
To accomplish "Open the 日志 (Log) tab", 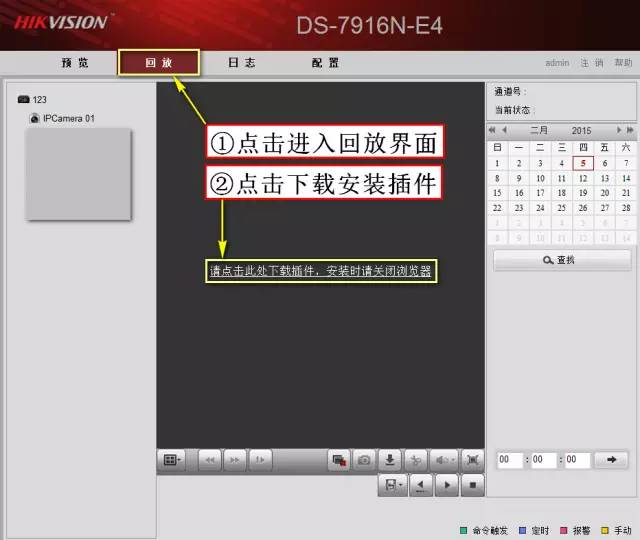I will tap(241, 63).
